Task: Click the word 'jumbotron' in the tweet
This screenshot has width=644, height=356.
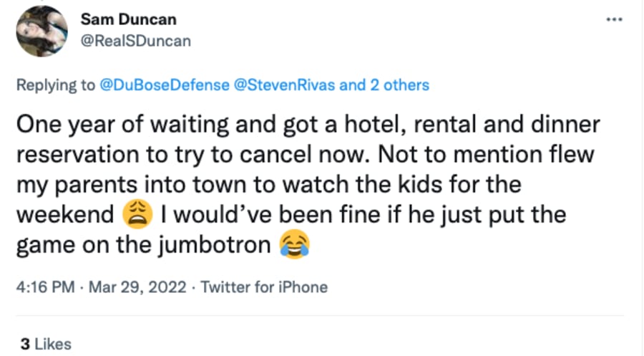Action: [215, 245]
